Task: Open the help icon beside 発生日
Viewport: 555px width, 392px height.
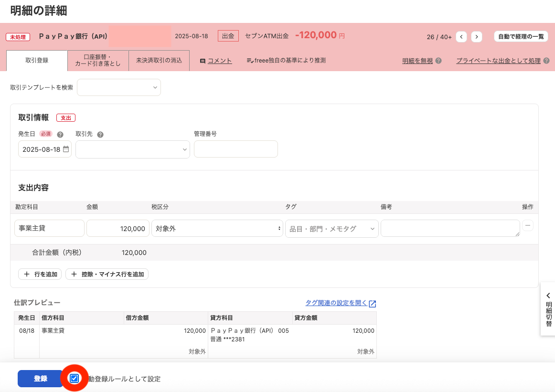Action: 60,134
